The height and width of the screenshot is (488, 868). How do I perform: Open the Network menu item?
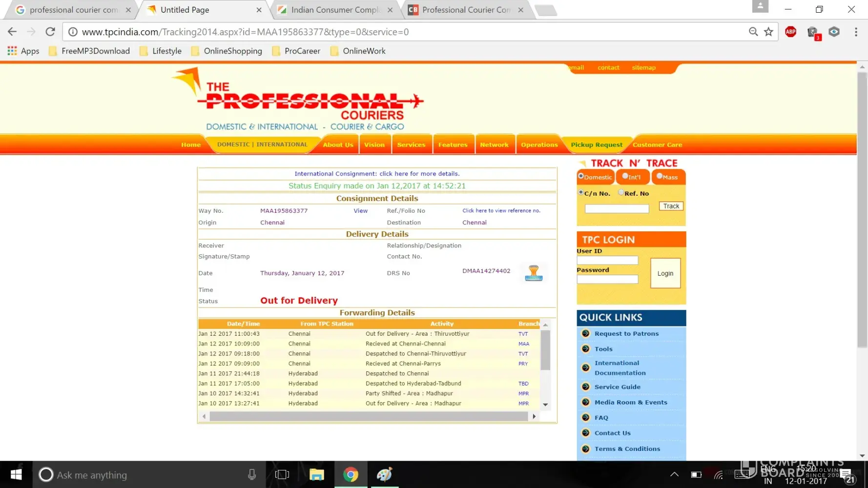[494, 145]
